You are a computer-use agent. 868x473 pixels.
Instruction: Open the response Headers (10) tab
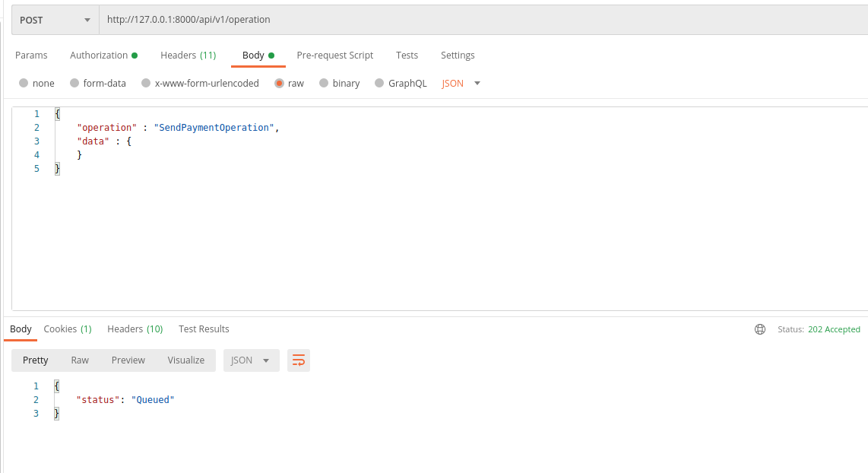click(135, 329)
